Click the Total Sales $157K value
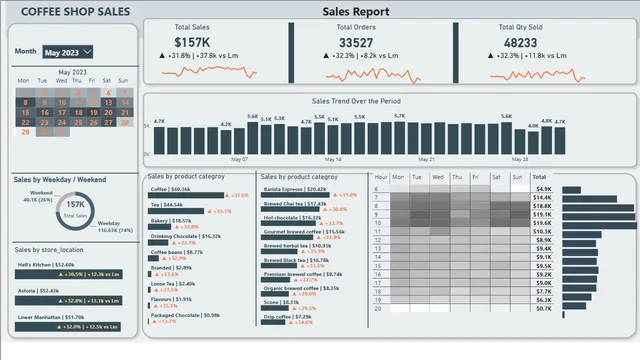This screenshot has width=640, height=360. (192, 42)
